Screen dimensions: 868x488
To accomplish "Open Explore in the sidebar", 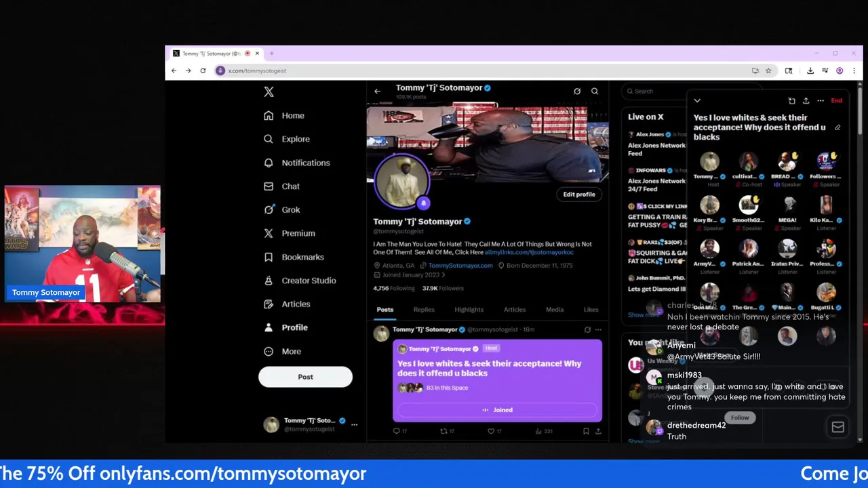I will coord(287,139).
